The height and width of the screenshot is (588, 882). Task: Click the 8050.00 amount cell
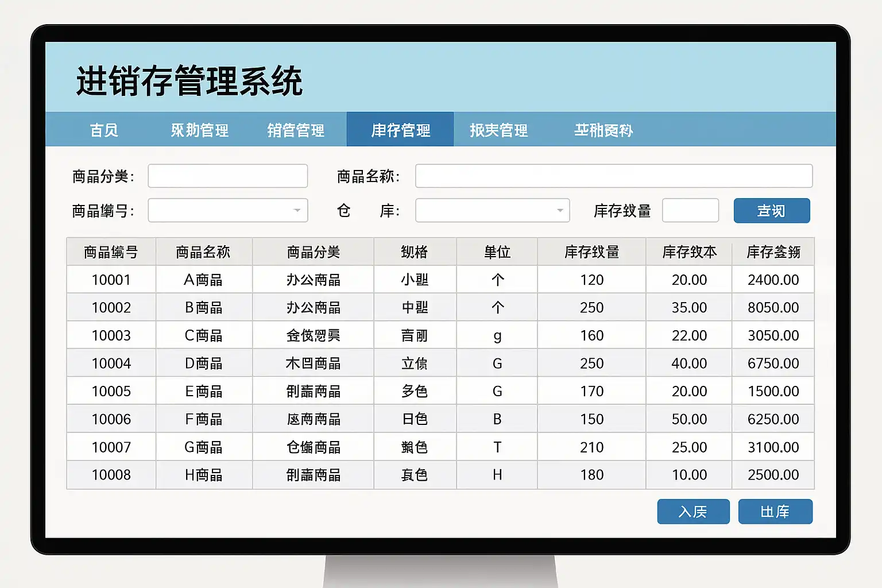pyautogui.click(x=773, y=308)
